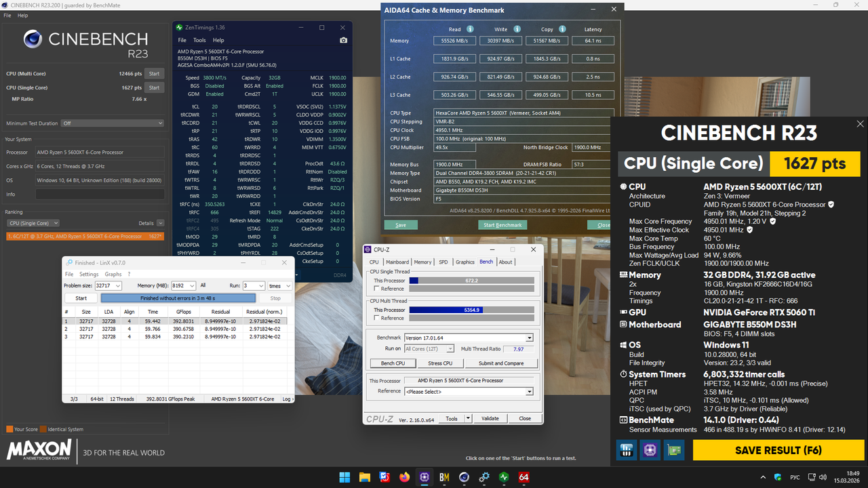868x488 pixels.
Task: Click the ZenTimings camera screenshot icon
Action: click(343, 40)
